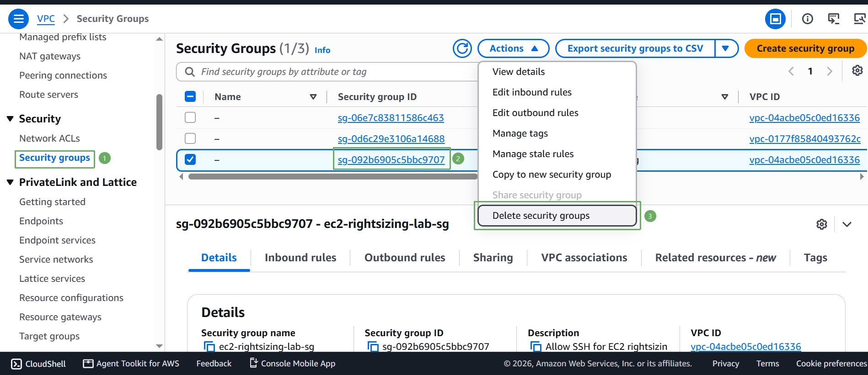Screen dimensions: 868x375
Task: Click Export security groups to CSV
Action: click(635, 48)
